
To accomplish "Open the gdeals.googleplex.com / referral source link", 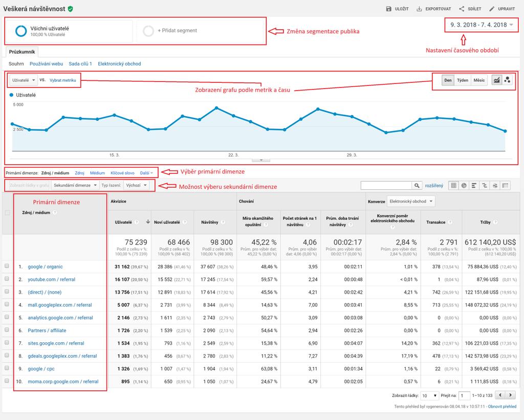I will 62,356.
